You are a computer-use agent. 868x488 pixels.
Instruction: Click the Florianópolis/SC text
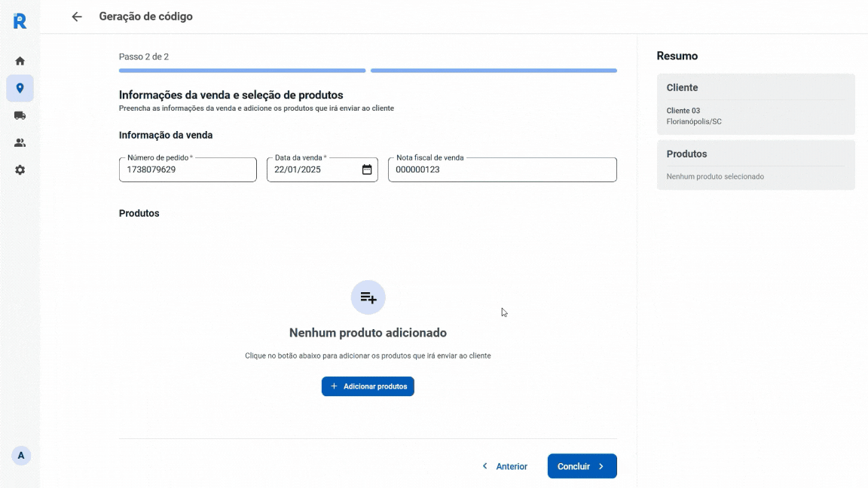[694, 122]
